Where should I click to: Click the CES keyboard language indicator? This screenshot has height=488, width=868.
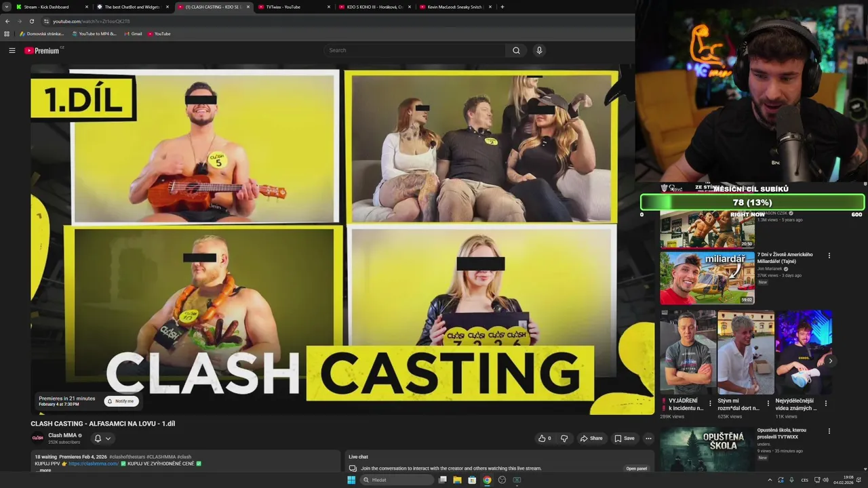tap(804, 480)
